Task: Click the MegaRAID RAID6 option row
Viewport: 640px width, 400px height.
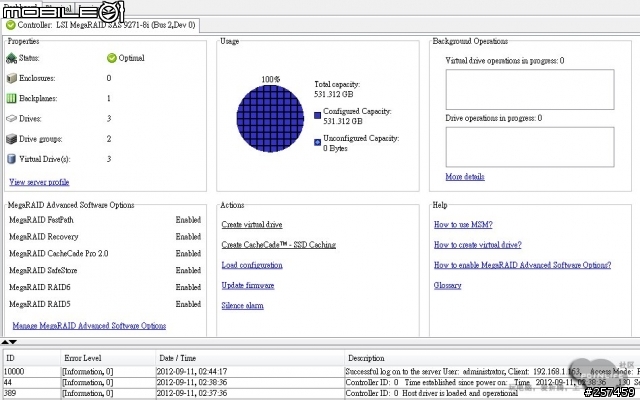Action: pos(105,287)
